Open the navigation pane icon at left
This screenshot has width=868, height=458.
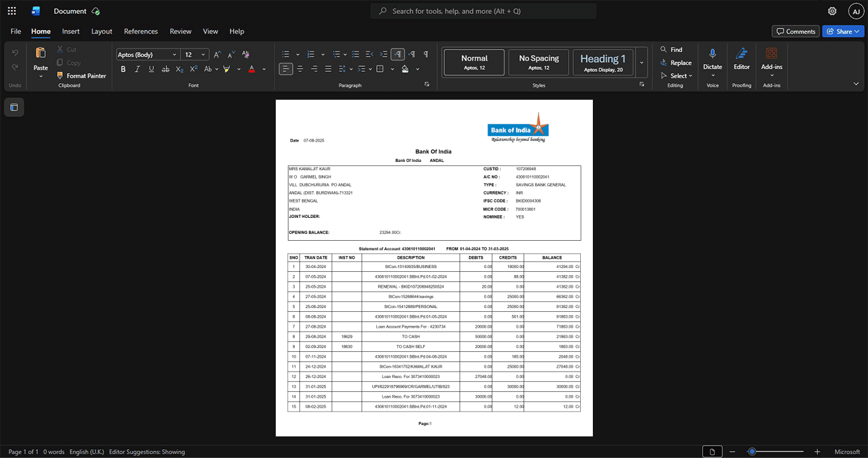coord(14,107)
